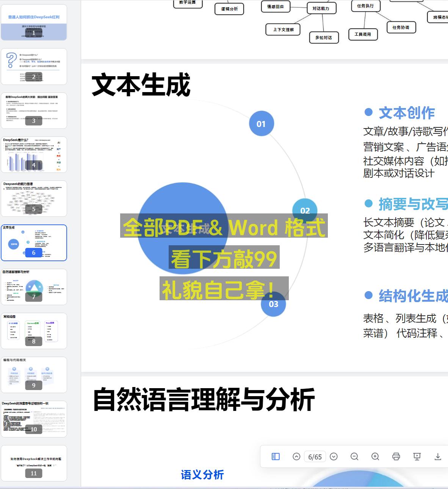This screenshot has height=489, width=448.
Task: Click the 工具调用 mind map node
Action: pyautogui.click(x=363, y=34)
